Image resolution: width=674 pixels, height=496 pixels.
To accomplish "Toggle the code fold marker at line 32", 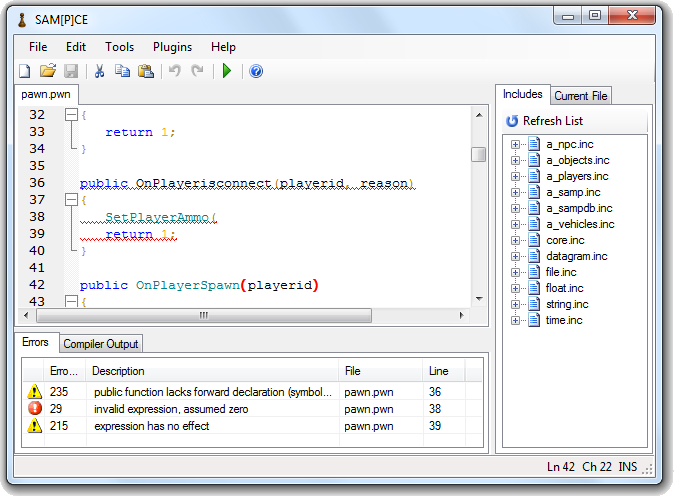I will (x=71, y=115).
